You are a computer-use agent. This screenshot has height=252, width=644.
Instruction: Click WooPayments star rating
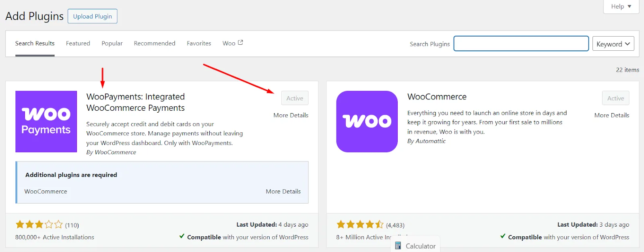click(x=39, y=225)
